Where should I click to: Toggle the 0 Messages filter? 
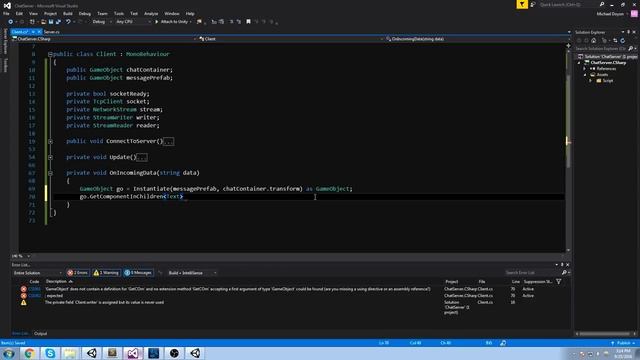pyautogui.click(x=138, y=273)
